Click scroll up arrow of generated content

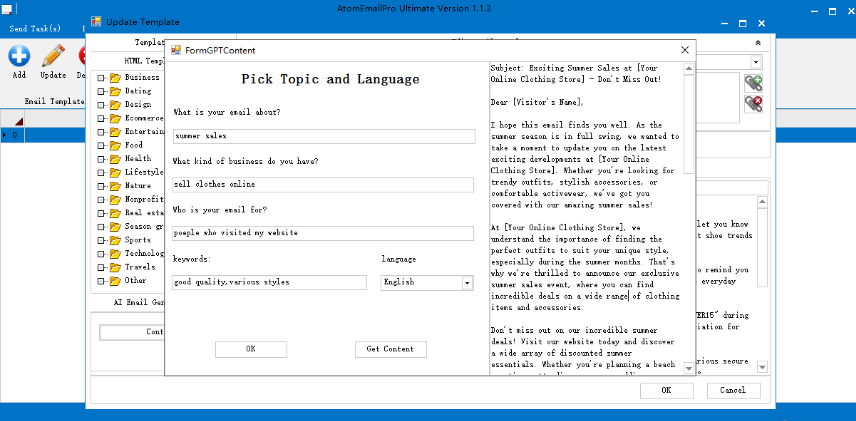point(689,69)
